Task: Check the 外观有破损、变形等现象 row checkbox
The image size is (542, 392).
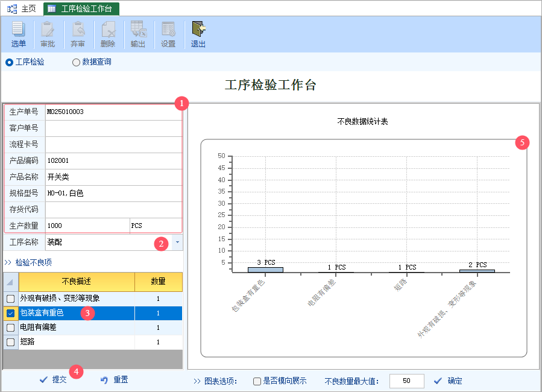Action: click(11, 299)
